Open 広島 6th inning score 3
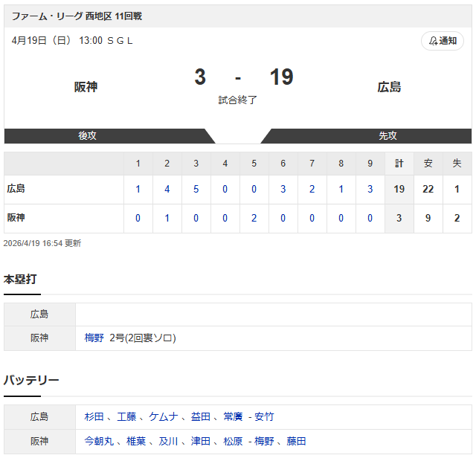476x458 pixels. pyautogui.click(x=283, y=189)
